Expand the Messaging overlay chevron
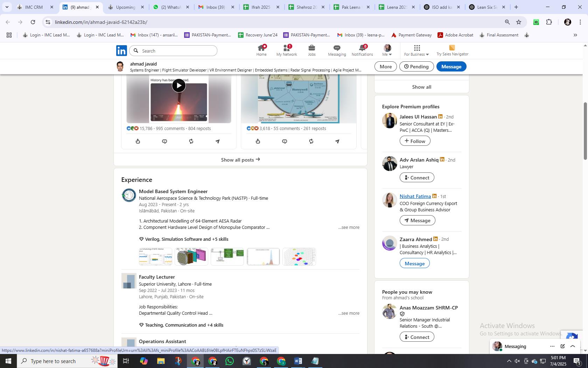Viewport: 588px width, 368px height. click(x=573, y=346)
